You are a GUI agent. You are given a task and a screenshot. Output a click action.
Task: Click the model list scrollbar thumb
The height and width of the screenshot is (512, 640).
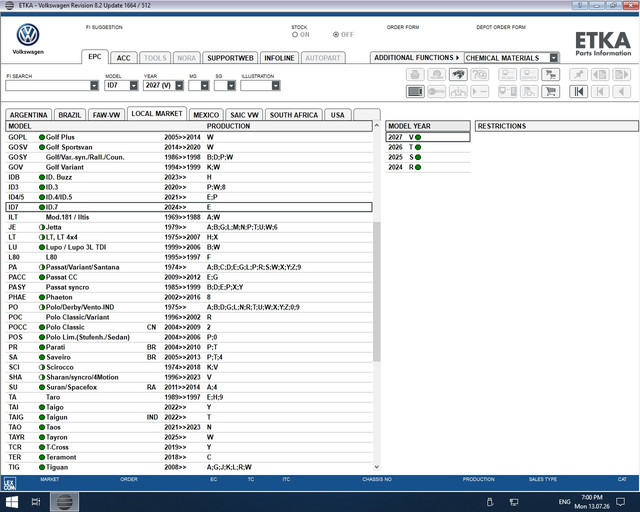coord(376,292)
